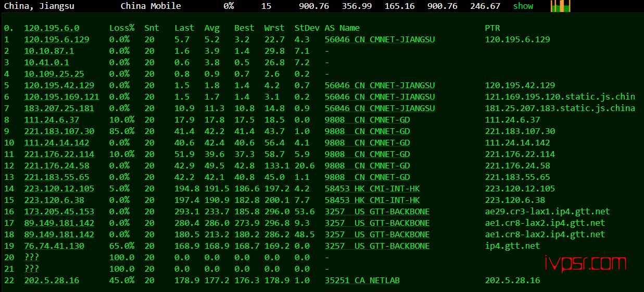Open the 223.120.12.105 IP link

click(59, 189)
